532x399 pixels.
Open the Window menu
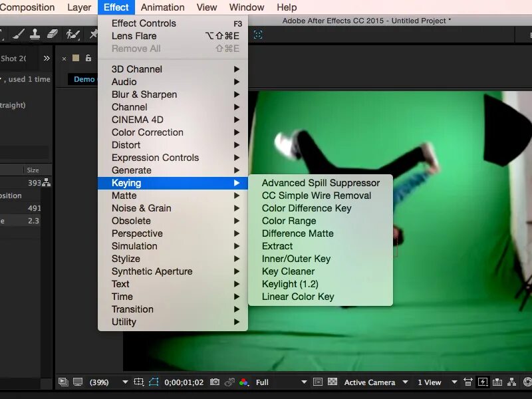246,7
